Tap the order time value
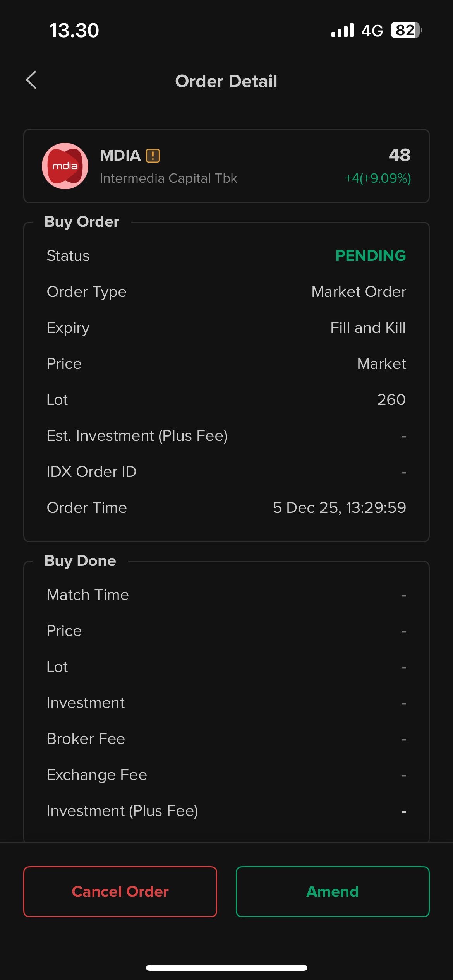Viewport: 453px width, 980px height. pyautogui.click(x=339, y=508)
